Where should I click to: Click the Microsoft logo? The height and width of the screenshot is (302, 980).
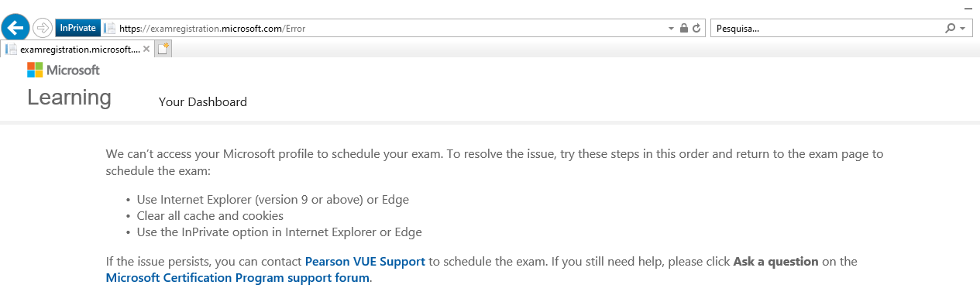click(64, 70)
